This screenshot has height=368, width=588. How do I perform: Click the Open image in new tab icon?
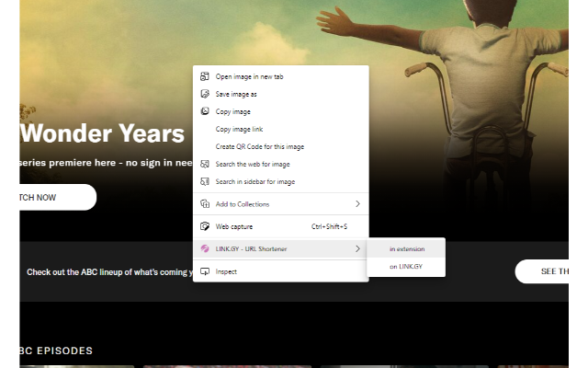205,76
